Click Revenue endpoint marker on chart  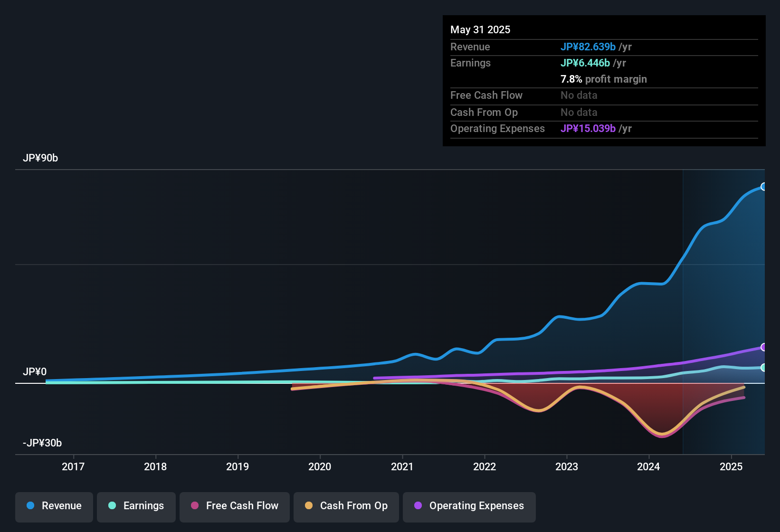pos(763,187)
